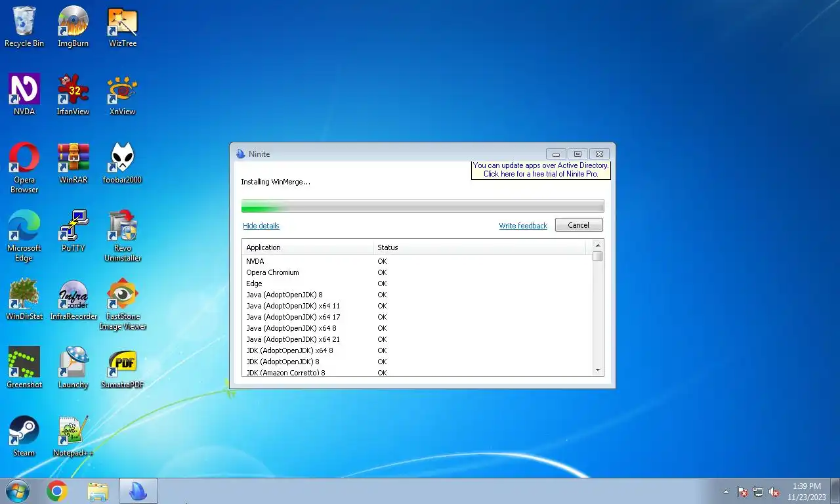Select the PuTTY desktop shortcut
This screenshot has width=840, height=504.
(x=73, y=231)
